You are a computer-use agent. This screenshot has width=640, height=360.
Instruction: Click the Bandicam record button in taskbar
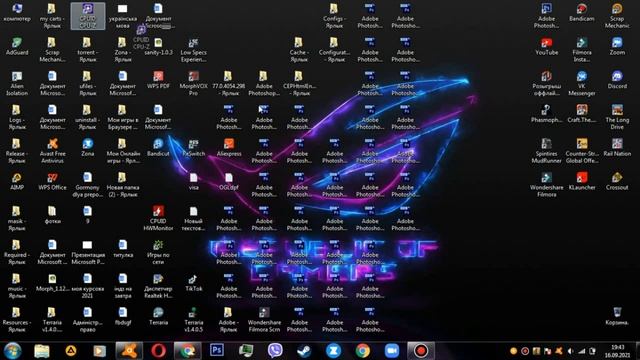(x=421, y=351)
